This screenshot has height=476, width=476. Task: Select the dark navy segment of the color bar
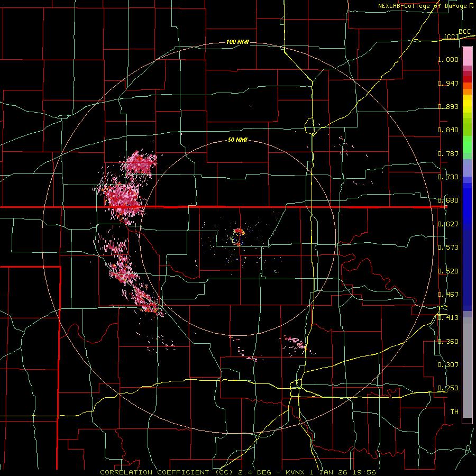tap(467, 270)
